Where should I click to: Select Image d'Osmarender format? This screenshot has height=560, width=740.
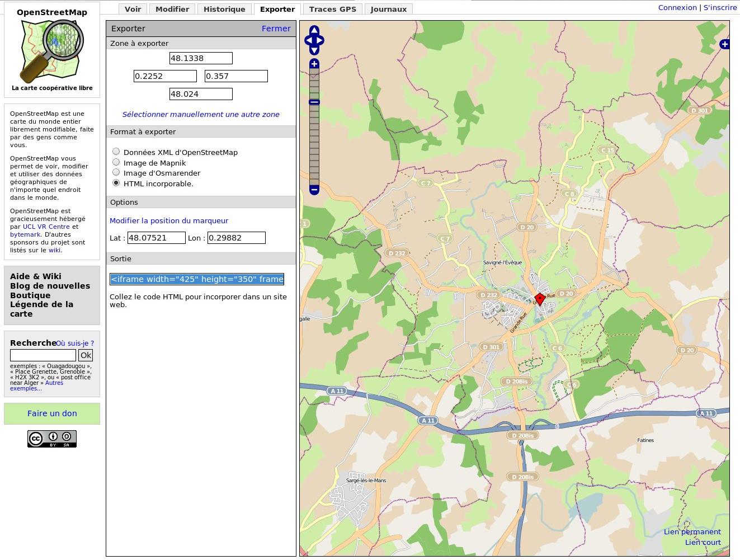116,172
